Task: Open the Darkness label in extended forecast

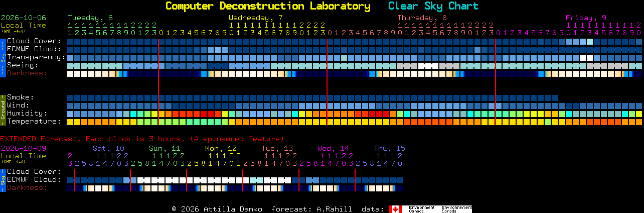Action: pyautogui.click(x=27, y=188)
